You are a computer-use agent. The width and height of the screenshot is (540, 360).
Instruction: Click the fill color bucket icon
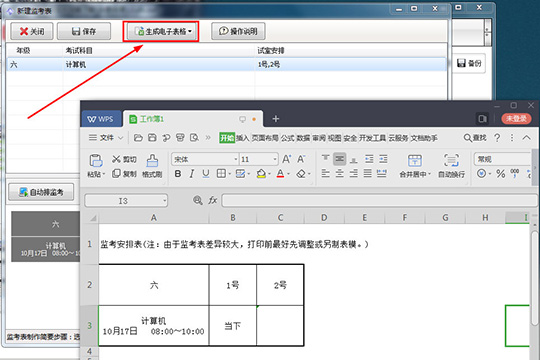[x=261, y=174]
